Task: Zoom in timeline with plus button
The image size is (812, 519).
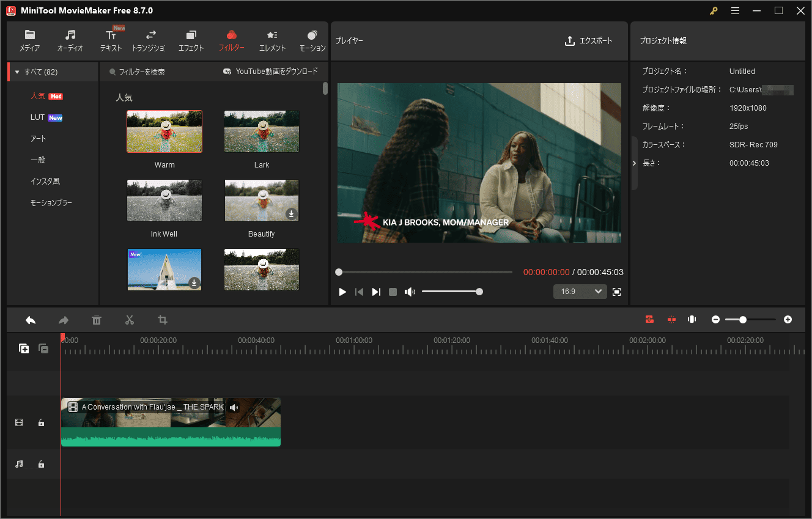Action: pyautogui.click(x=788, y=319)
